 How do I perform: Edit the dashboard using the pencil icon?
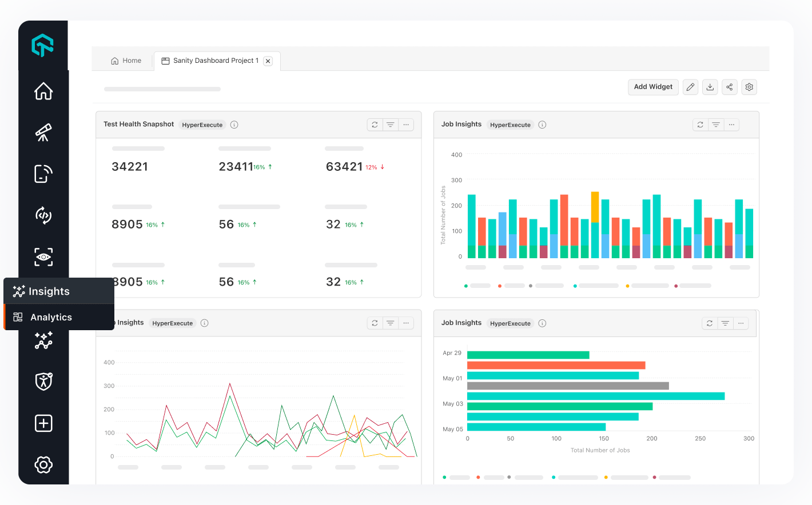[690, 87]
